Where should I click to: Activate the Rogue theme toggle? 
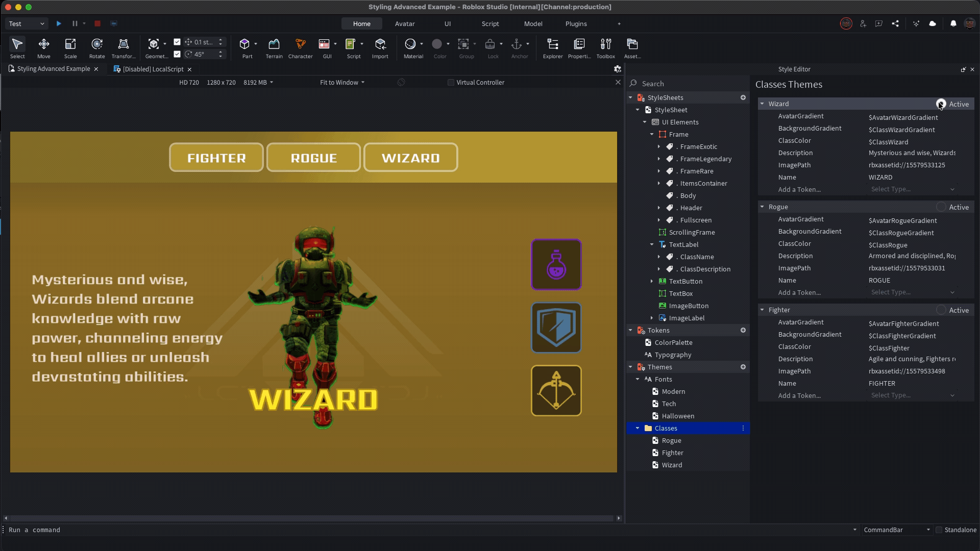pyautogui.click(x=941, y=207)
